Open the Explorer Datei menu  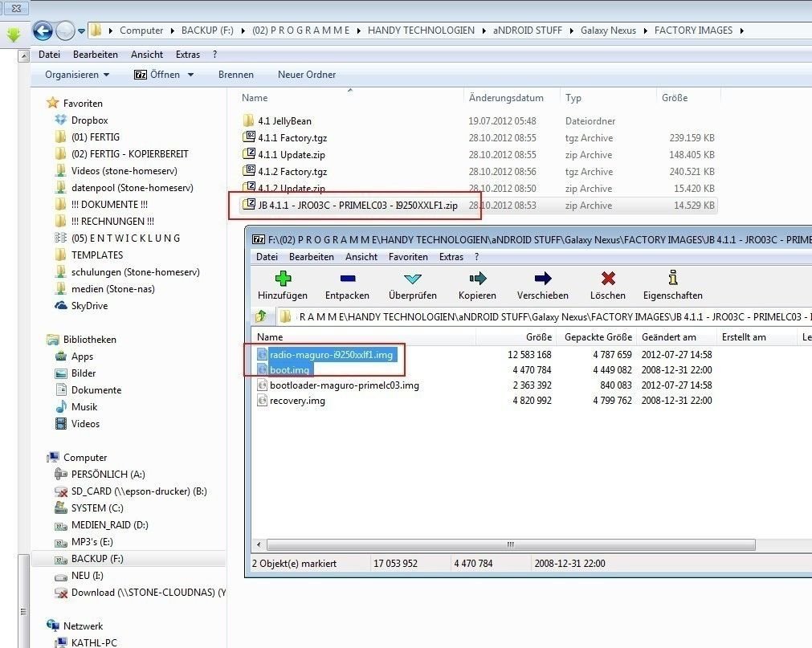click(49, 55)
